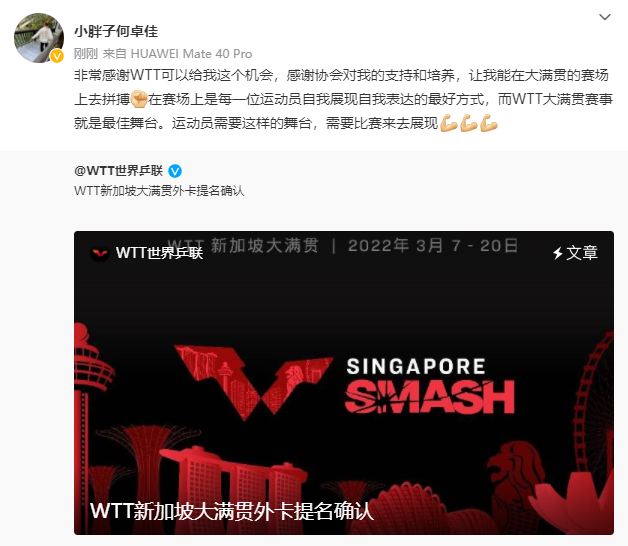Open 小胖子何卓佳 profile avatar
This screenshot has height=546, width=628.
click(39, 38)
